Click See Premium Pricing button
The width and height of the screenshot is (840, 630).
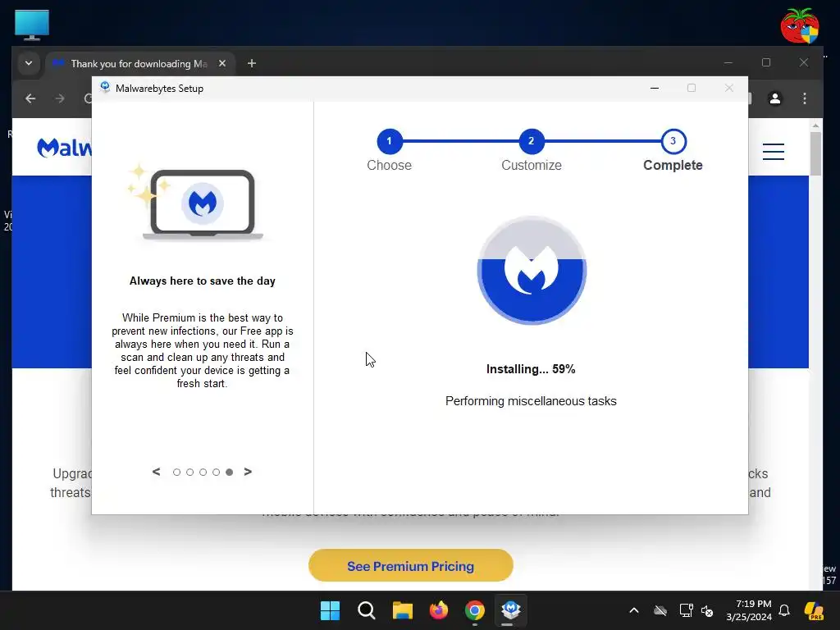click(410, 566)
